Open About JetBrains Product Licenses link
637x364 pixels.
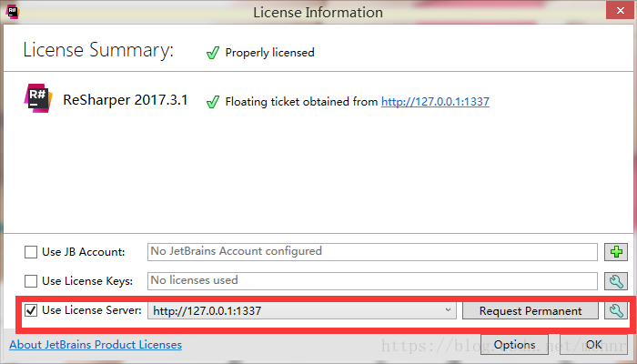click(x=96, y=345)
